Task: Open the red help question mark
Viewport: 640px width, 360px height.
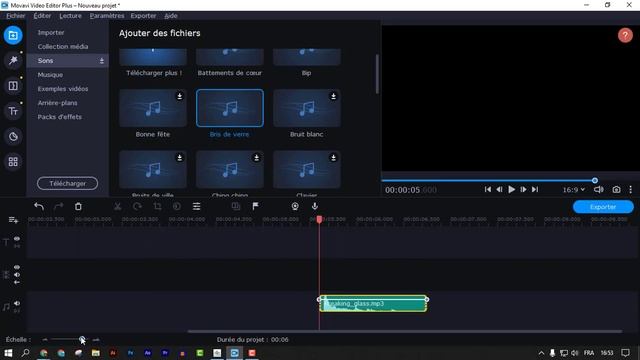Action: coord(625,36)
